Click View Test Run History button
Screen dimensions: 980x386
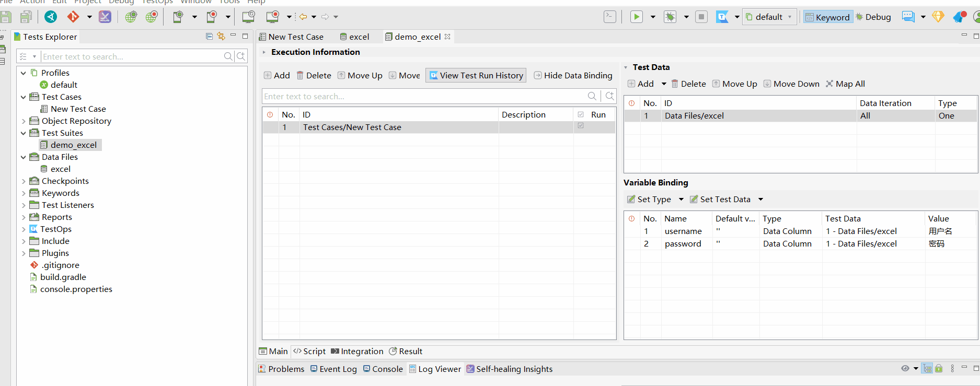tap(476, 76)
